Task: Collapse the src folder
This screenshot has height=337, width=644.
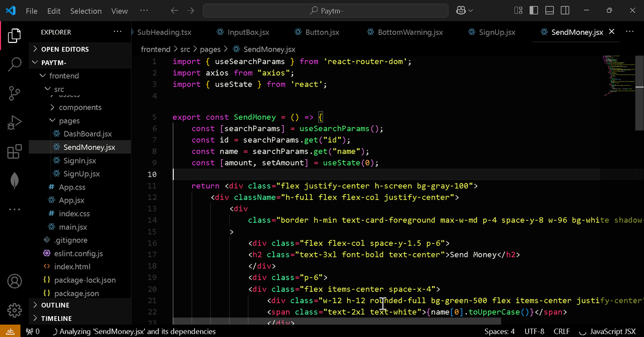Action: (x=79, y=89)
